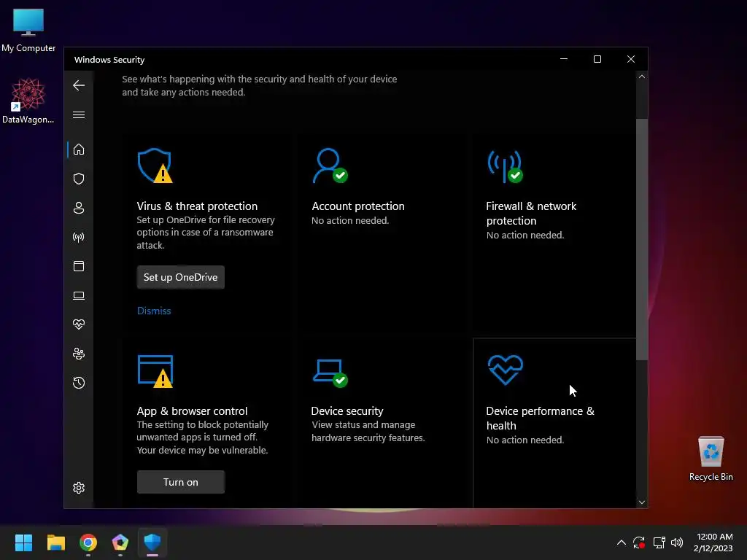Close the Windows Security window
747x560 pixels.
point(631,59)
